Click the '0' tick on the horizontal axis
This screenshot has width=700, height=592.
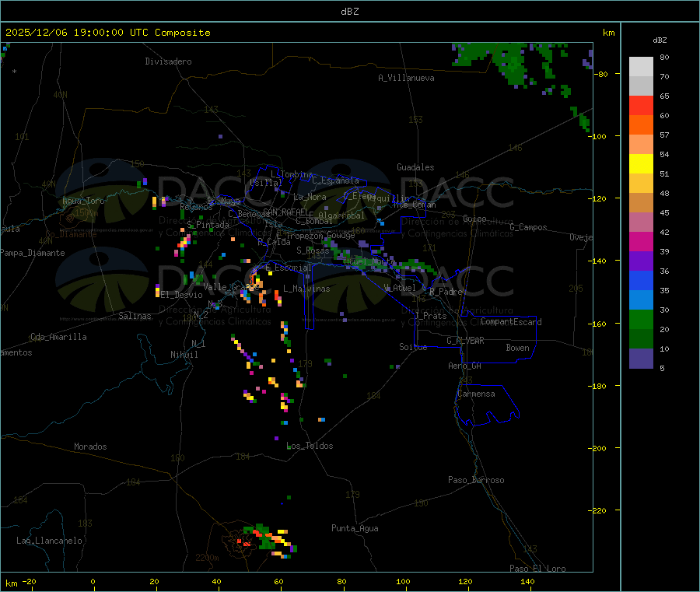coord(93,581)
